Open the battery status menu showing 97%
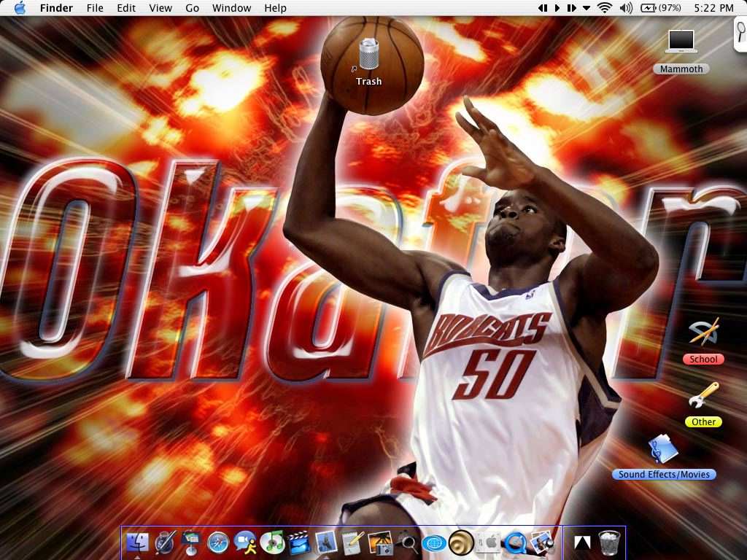The height and width of the screenshot is (560, 747). pos(660,7)
